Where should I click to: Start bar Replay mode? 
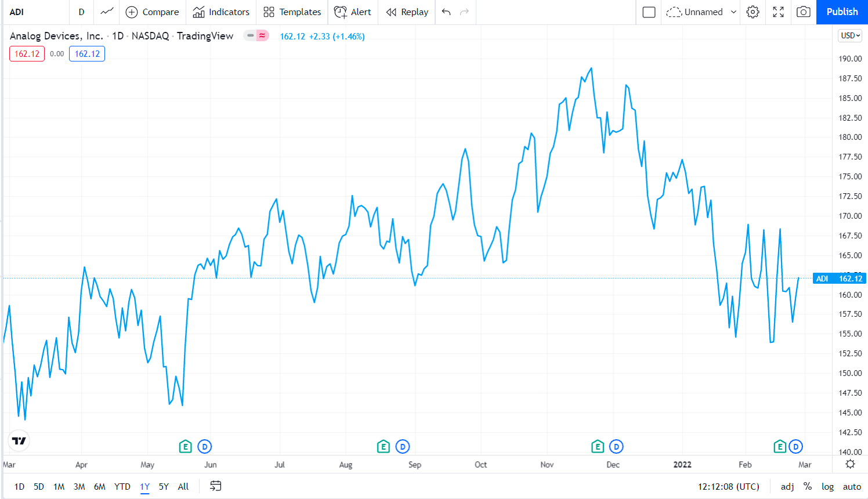pyautogui.click(x=407, y=12)
